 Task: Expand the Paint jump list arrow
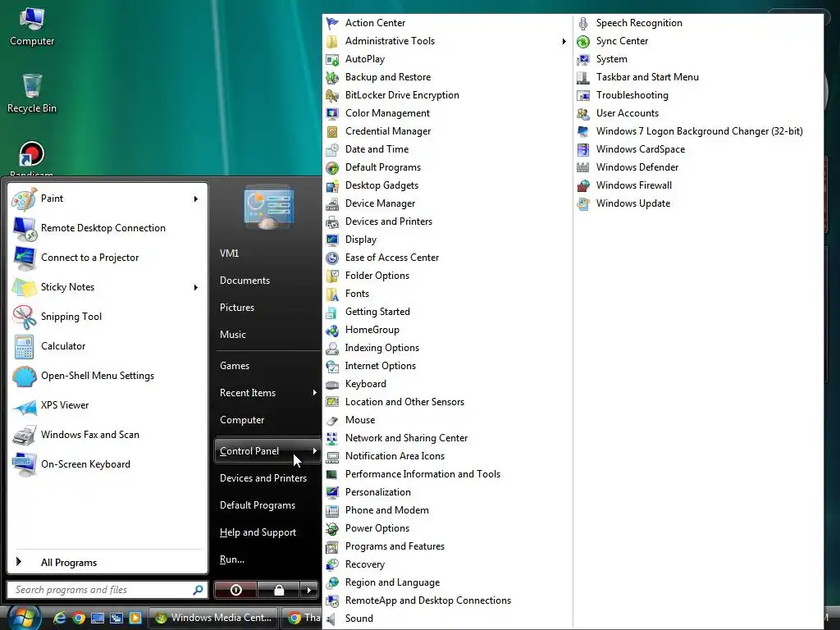click(196, 199)
